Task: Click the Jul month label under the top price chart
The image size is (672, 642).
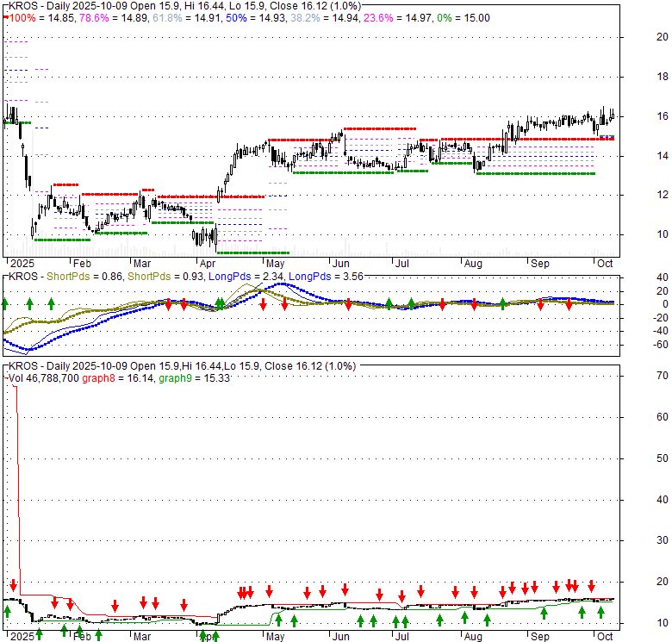Action: click(x=402, y=264)
